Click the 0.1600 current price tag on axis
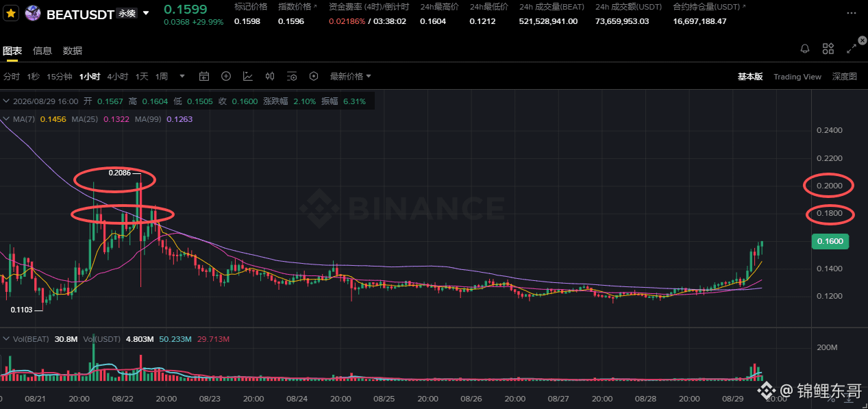Viewport: 868px width, 409px height. point(830,241)
